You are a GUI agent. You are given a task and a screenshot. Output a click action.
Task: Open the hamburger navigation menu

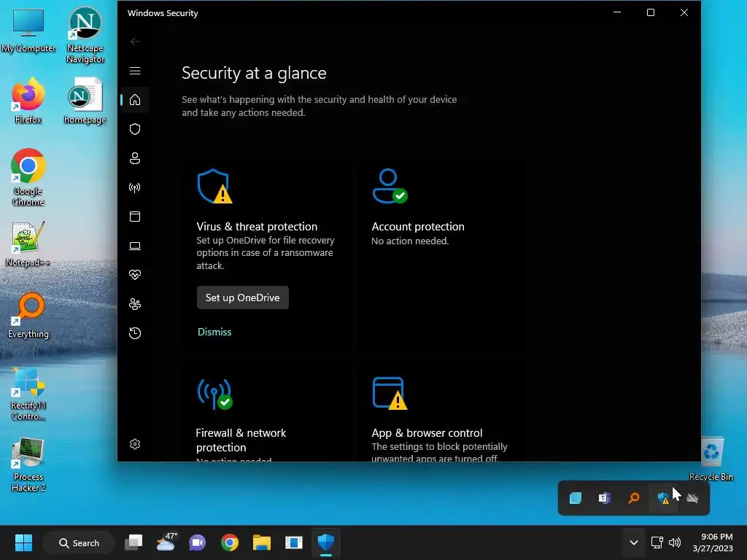point(135,71)
